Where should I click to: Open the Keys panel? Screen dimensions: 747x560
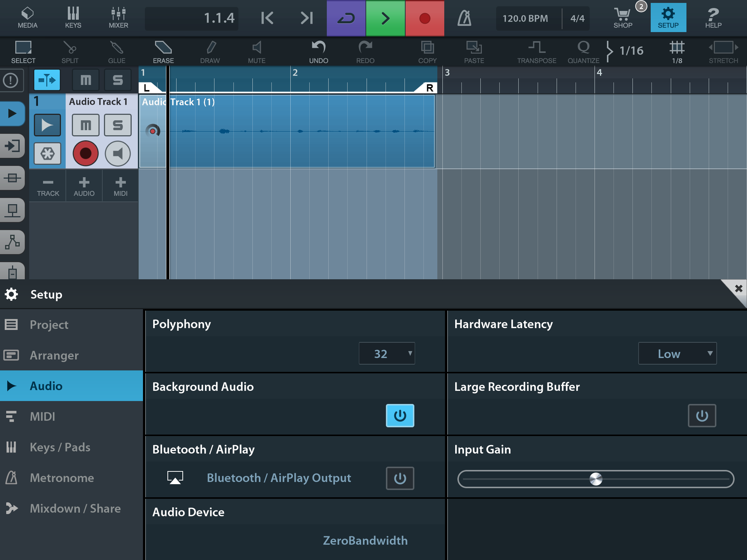[73, 17]
